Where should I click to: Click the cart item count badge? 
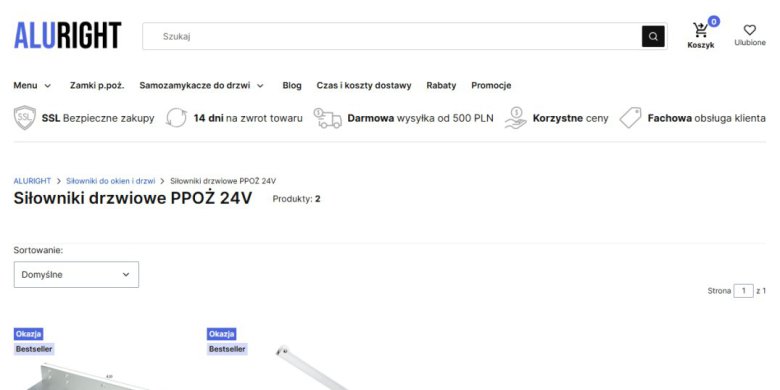(x=714, y=21)
